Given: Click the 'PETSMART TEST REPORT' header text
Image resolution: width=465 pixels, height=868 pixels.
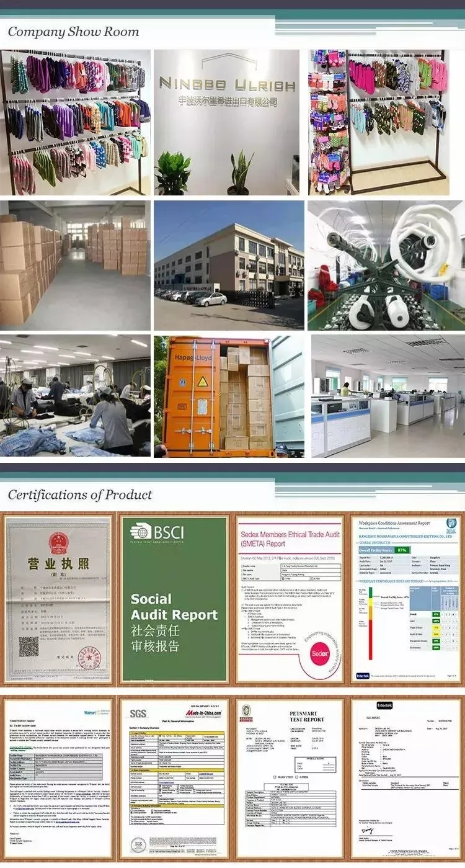Looking at the screenshot, I should (x=307, y=717).
